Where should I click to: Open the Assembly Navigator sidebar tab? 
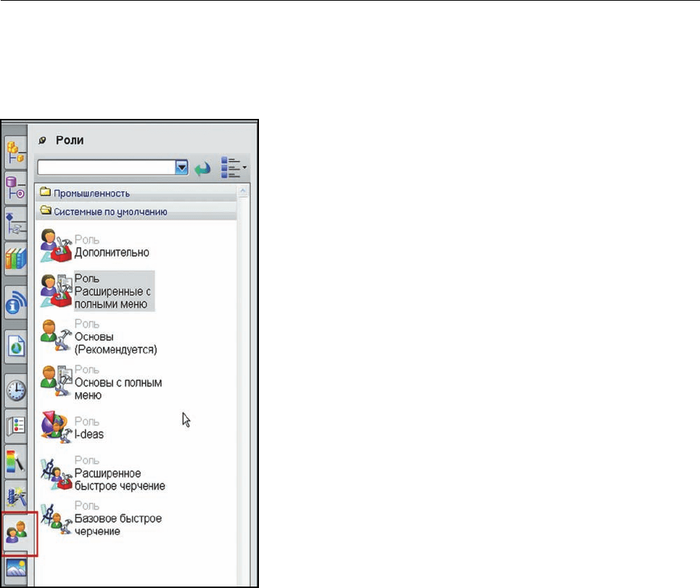click(16, 152)
